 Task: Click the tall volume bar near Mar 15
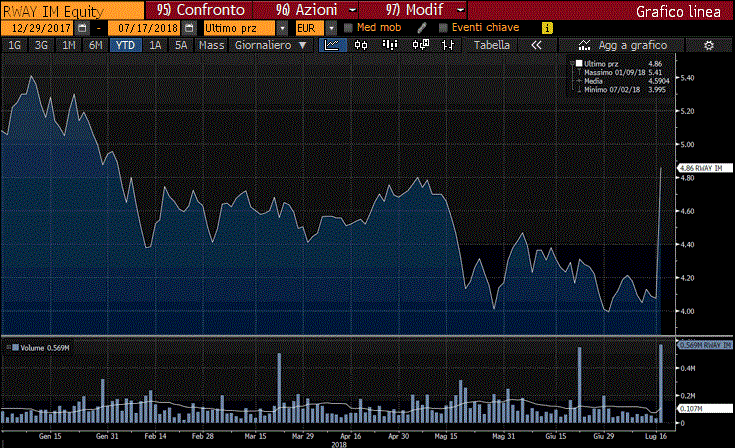pyautogui.click(x=279, y=388)
